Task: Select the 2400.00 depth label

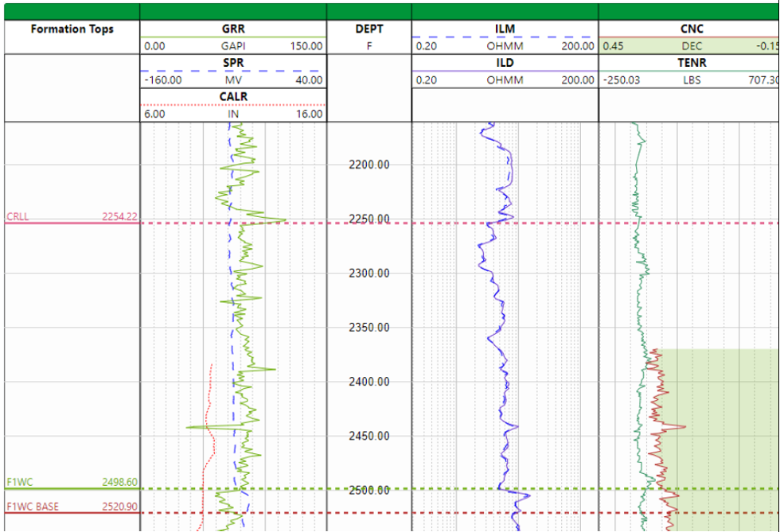Action: pos(369,382)
